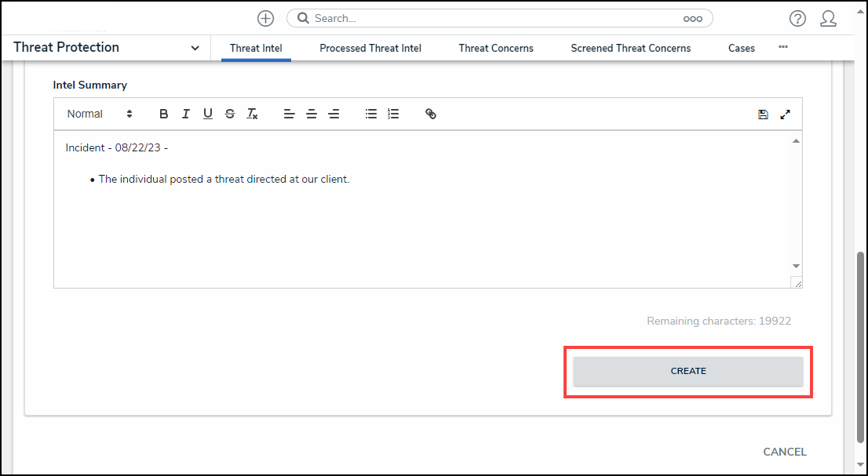Switch to the Threat Concerns tab
868x476 pixels.
496,48
